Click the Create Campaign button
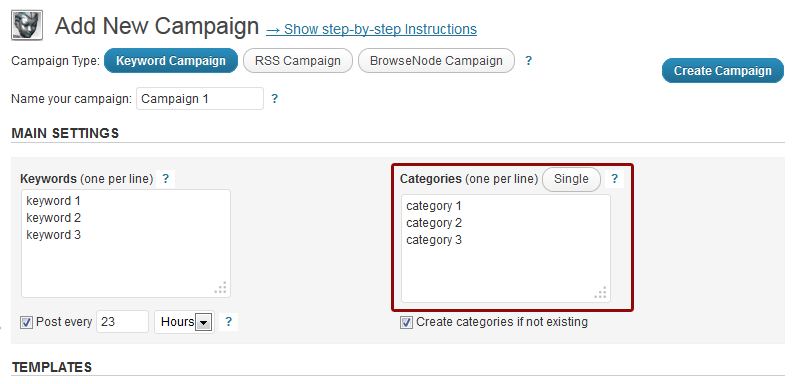Image resolution: width=796 pixels, height=384 pixels. (722, 71)
